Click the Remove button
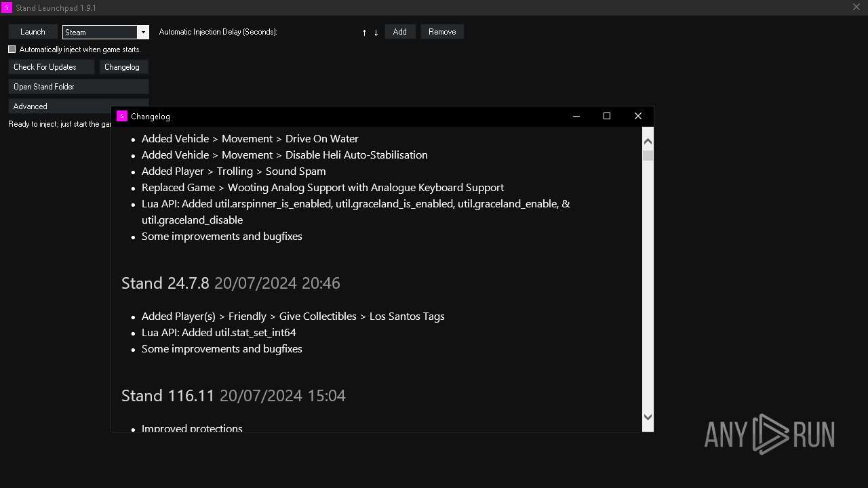The image size is (868, 488). point(442,32)
